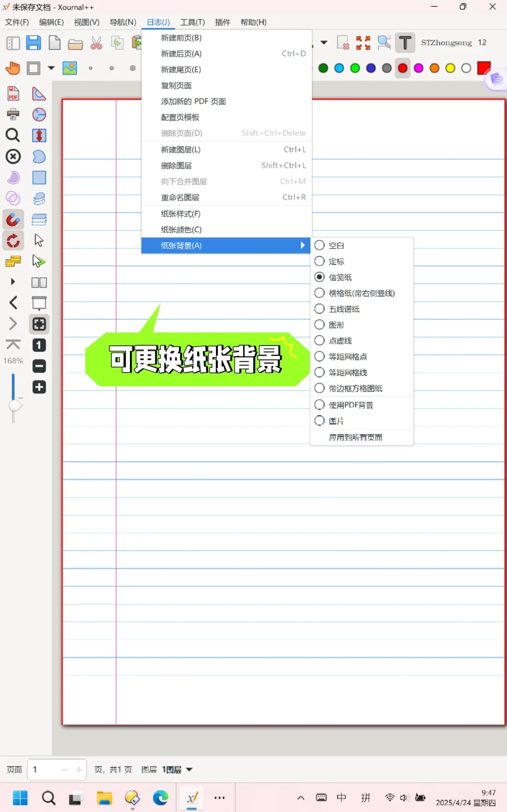Click the zoom in plus icon
This screenshot has height=812, width=507.
(x=39, y=387)
